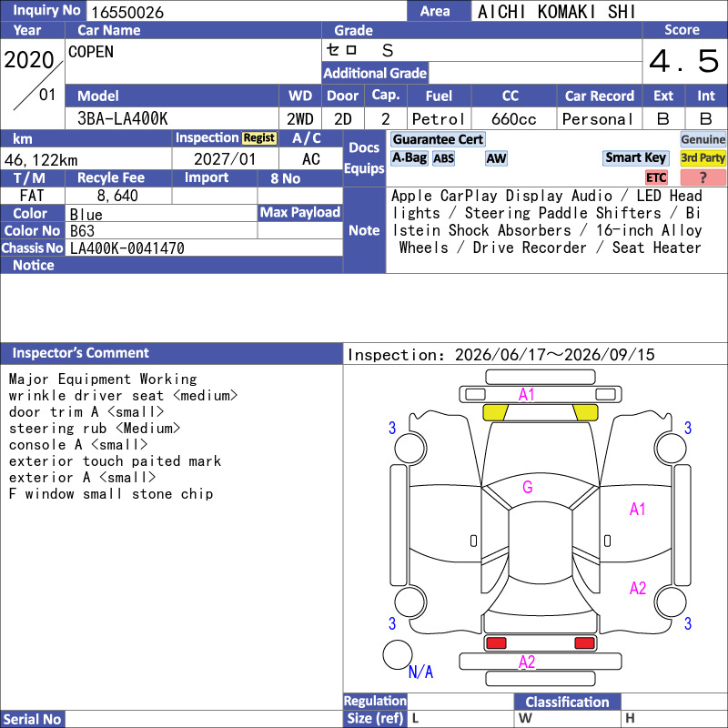Click the Inspector's Comment header
728x728 pixels.
(80, 353)
